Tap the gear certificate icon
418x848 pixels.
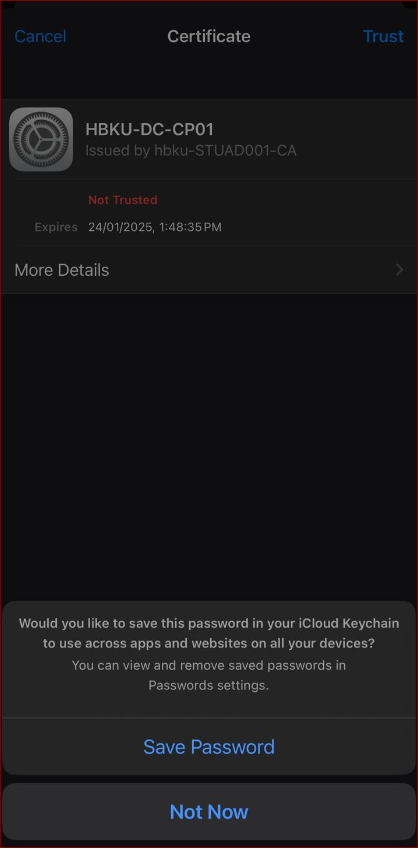pos(41,139)
